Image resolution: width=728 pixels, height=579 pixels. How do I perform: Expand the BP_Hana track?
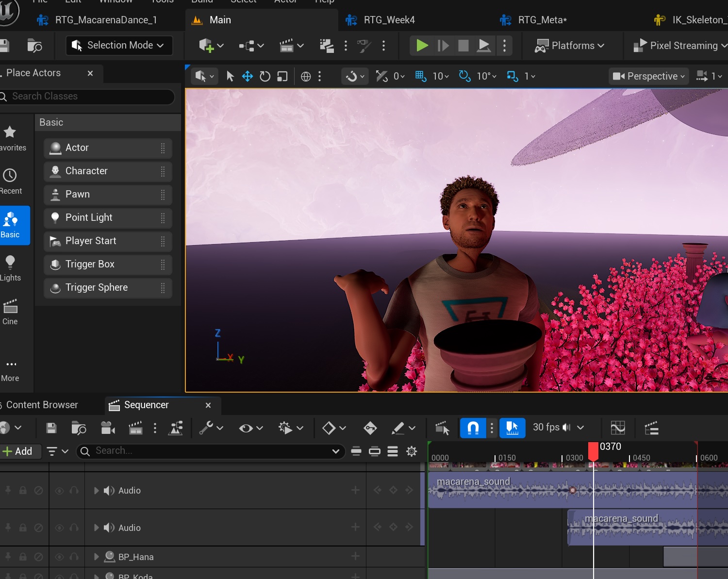click(x=96, y=557)
